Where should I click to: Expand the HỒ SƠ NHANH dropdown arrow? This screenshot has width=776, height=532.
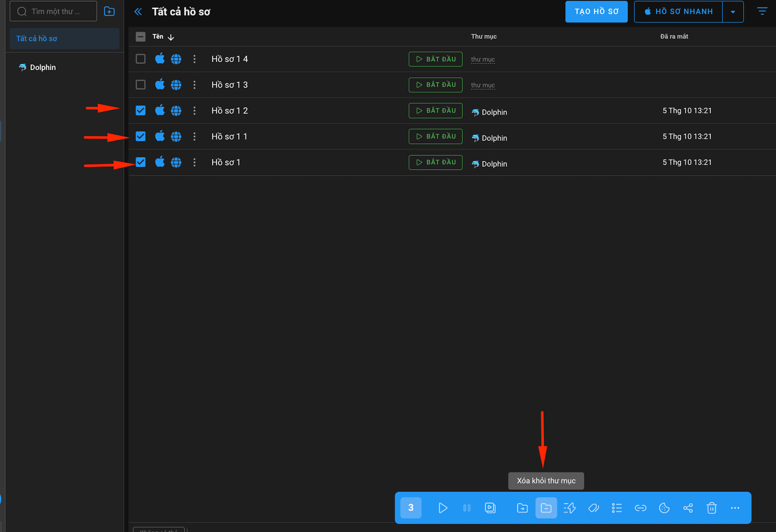tap(733, 12)
